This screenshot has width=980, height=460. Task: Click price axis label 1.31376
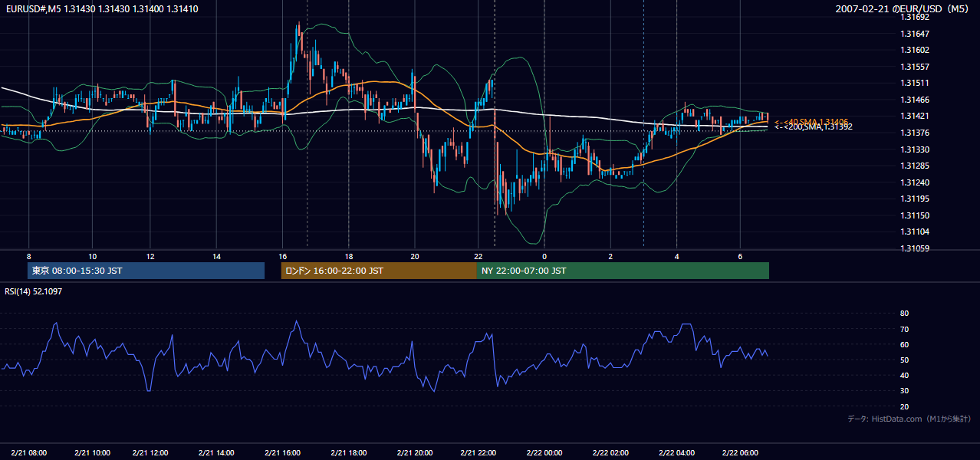point(915,133)
